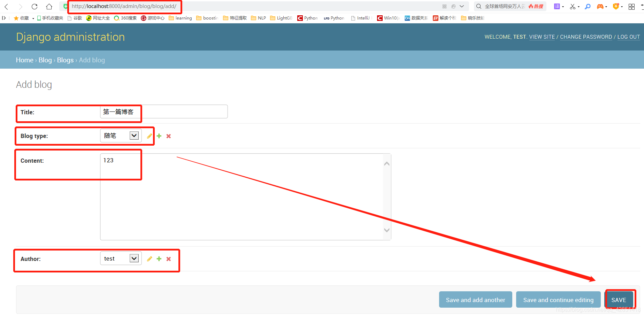This screenshot has height=316, width=644.
Task: Click the Content textarea scroll-down arrow
Action: click(x=387, y=230)
